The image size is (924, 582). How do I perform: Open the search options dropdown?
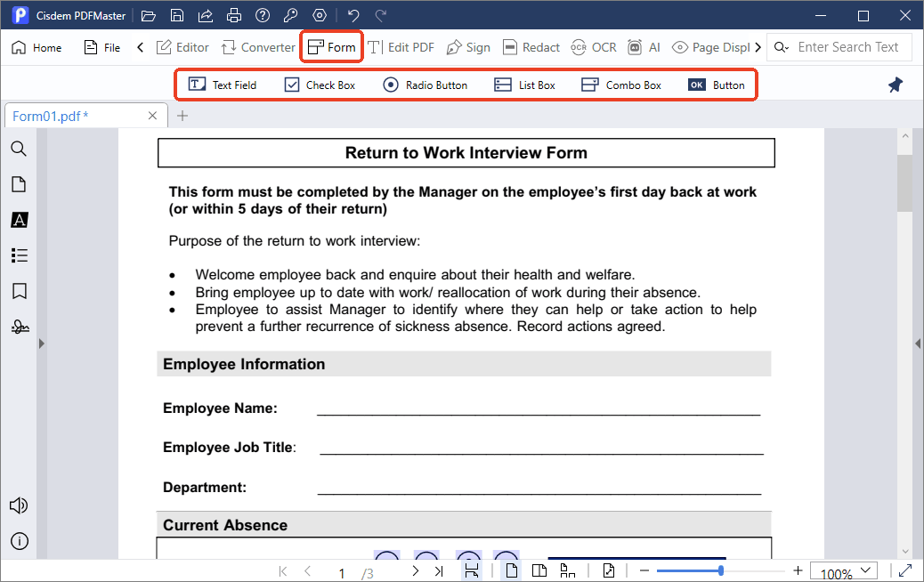(x=782, y=47)
